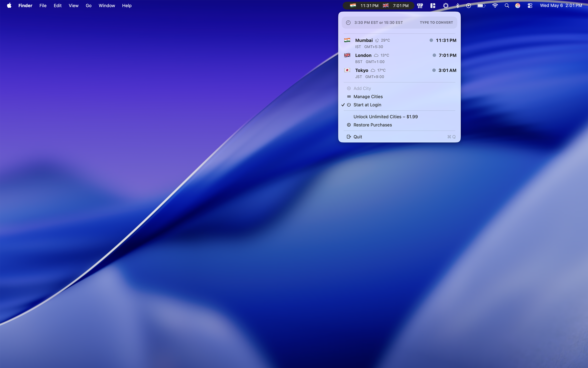Click Tokyo's 3:01 AM time
588x368 pixels.
447,70
